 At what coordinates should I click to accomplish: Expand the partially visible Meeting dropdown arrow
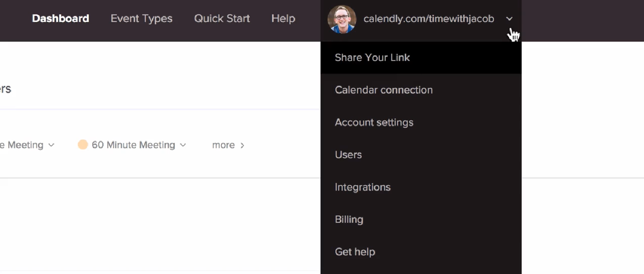(x=51, y=145)
